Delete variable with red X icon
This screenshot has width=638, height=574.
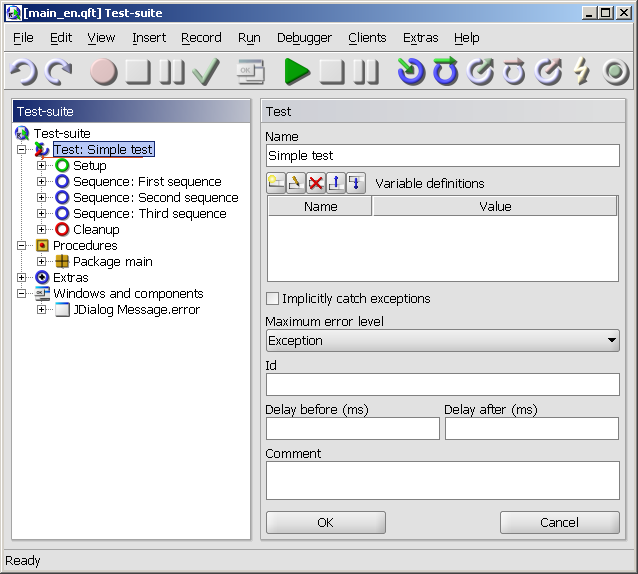pyautogui.click(x=316, y=183)
